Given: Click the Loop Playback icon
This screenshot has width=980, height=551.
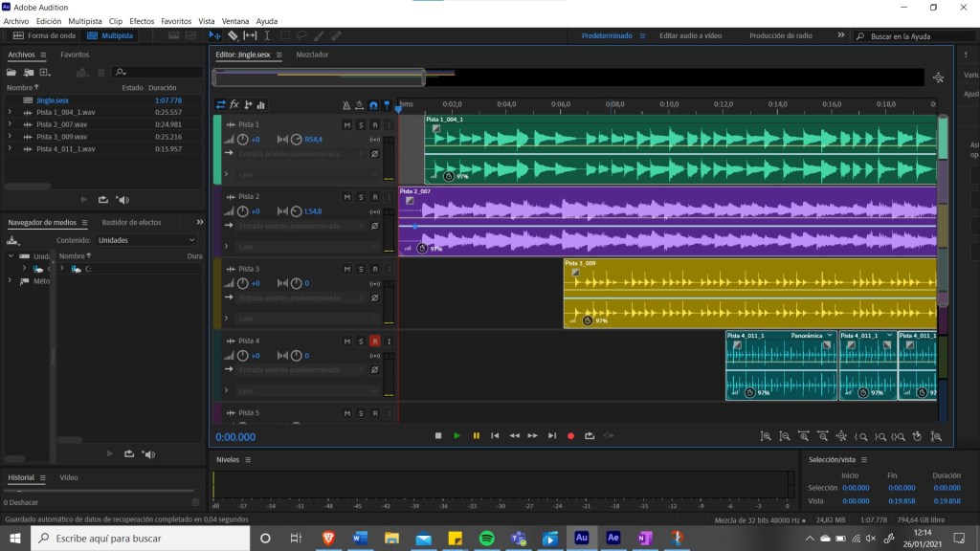Looking at the screenshot, I should pyautogui.click(x=590, y=436).
